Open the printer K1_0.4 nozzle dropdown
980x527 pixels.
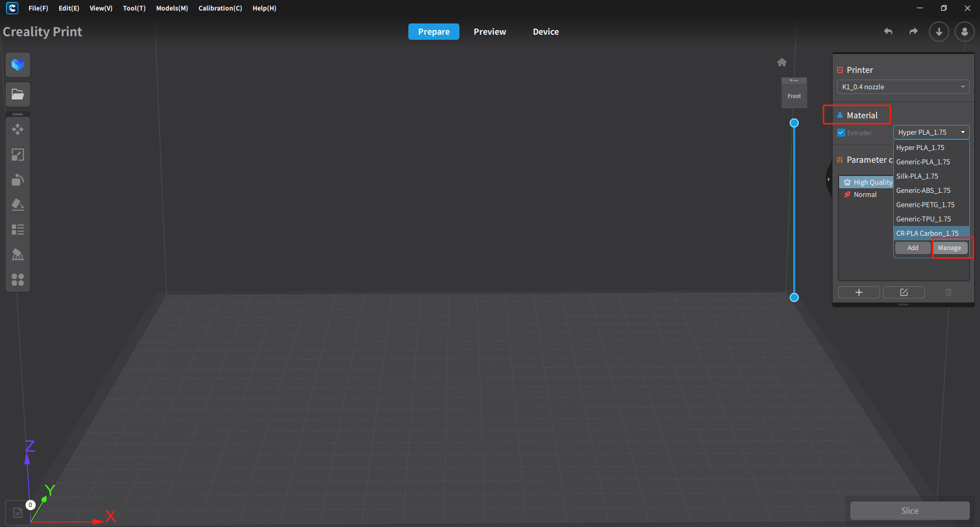903,87
